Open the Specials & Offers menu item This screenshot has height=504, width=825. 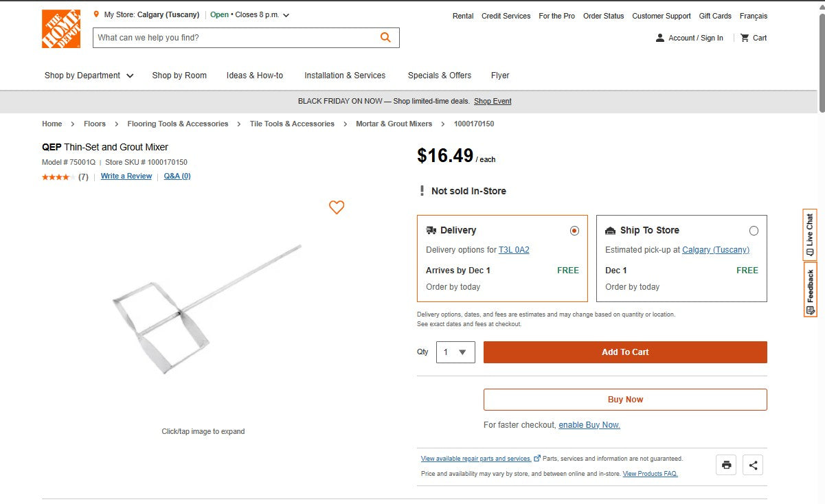pos(440,76)
